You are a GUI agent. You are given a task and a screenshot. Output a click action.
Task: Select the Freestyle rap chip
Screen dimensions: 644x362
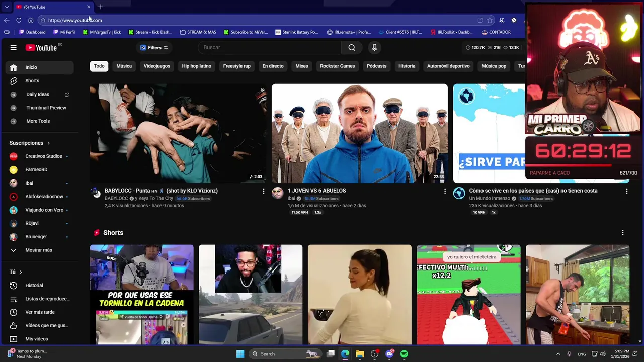click(x=237, y=66)
